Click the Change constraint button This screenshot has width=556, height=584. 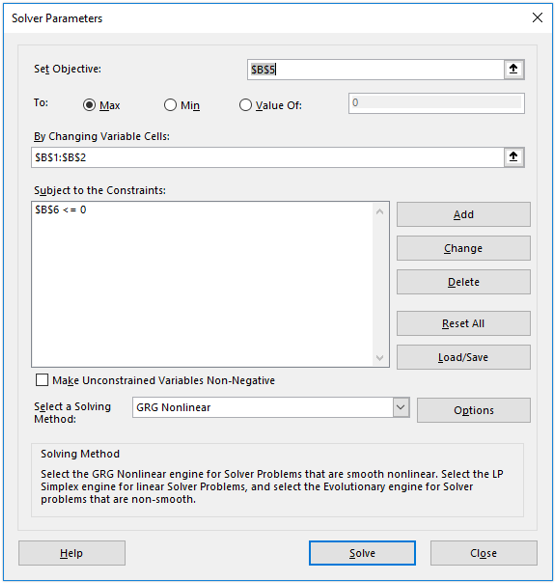coord(464,248)
